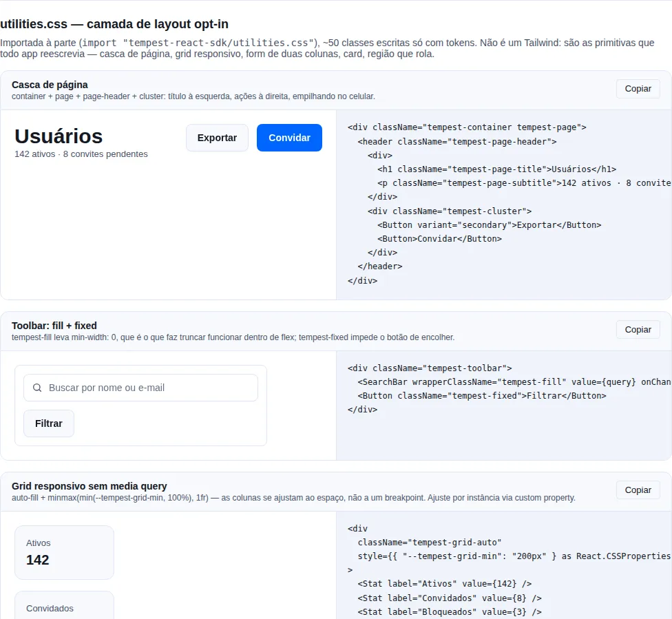Copy the Grid responsivo example code

(x=638, y=490)
